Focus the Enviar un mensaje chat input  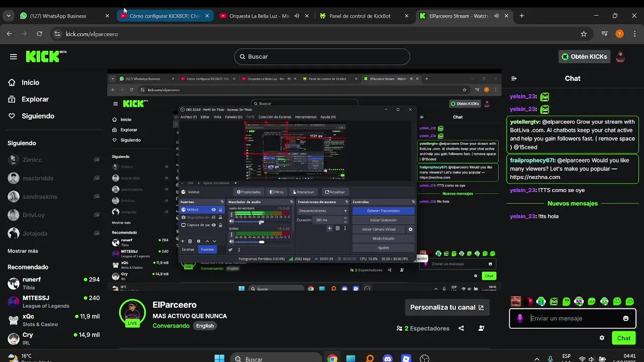pos(573,318)
